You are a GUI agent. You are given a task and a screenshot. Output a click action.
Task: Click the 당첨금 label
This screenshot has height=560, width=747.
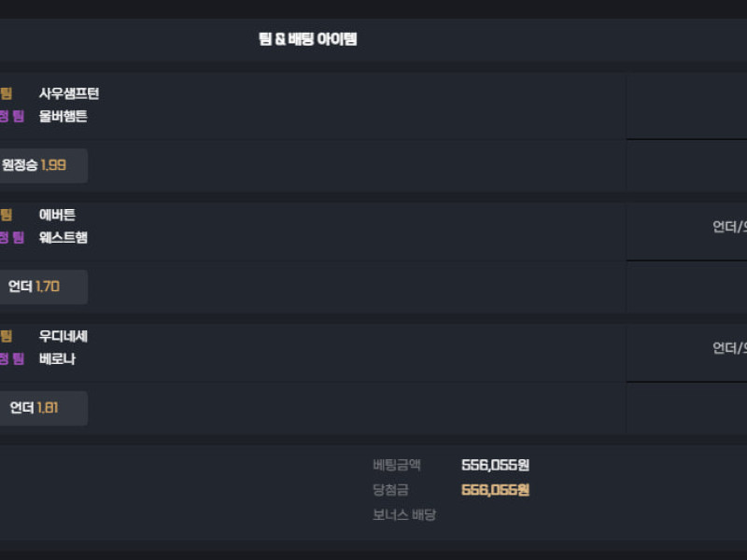coord(390,489)
